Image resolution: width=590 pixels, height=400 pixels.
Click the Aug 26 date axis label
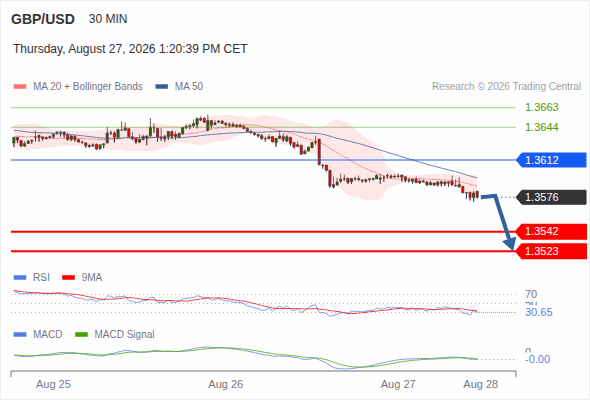[226, 385]
